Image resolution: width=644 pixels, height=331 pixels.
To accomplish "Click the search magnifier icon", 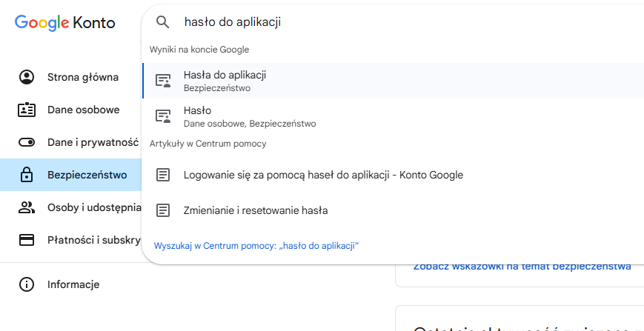I will point(163,22).
